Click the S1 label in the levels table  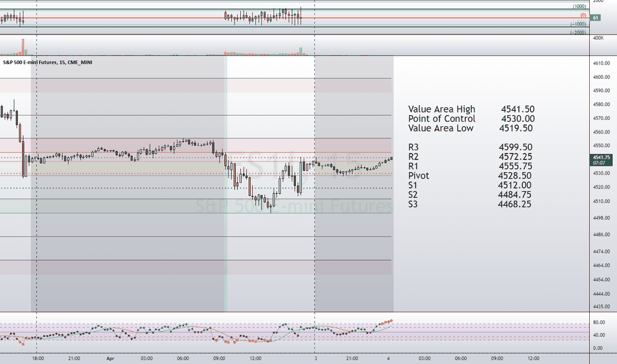[x=412, y=185]
